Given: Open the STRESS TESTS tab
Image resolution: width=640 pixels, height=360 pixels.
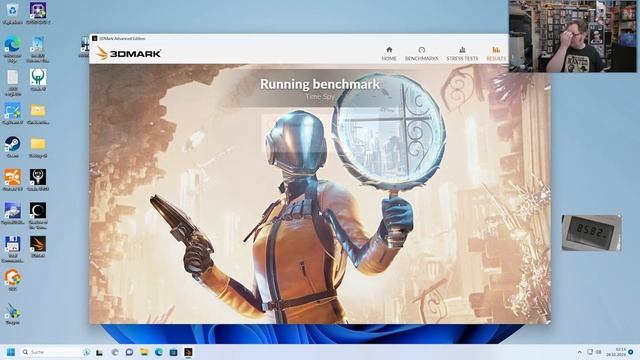Looking at the screenshot, I should pyautogui.click(x=462, y=53).
